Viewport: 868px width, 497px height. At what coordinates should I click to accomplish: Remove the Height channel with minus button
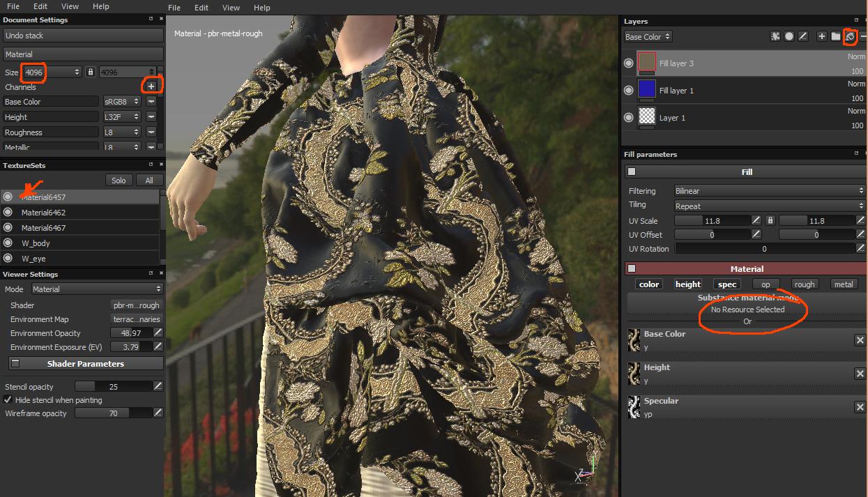click(x=151, y=117)
